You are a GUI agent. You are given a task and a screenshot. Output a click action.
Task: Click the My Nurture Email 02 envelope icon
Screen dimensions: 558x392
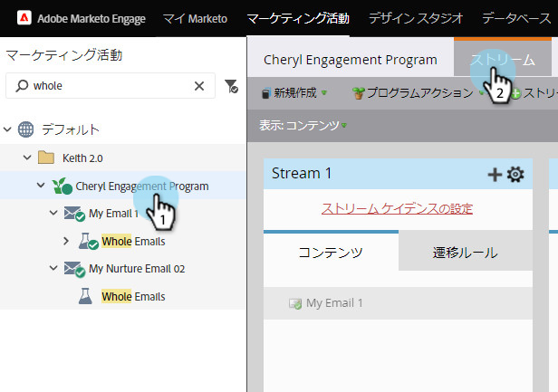tap(74, 269)
